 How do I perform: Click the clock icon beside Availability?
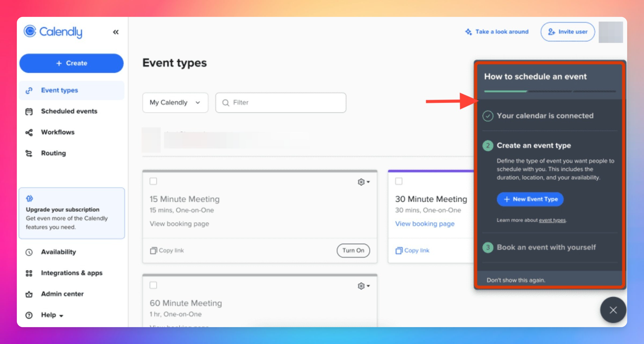29,252
